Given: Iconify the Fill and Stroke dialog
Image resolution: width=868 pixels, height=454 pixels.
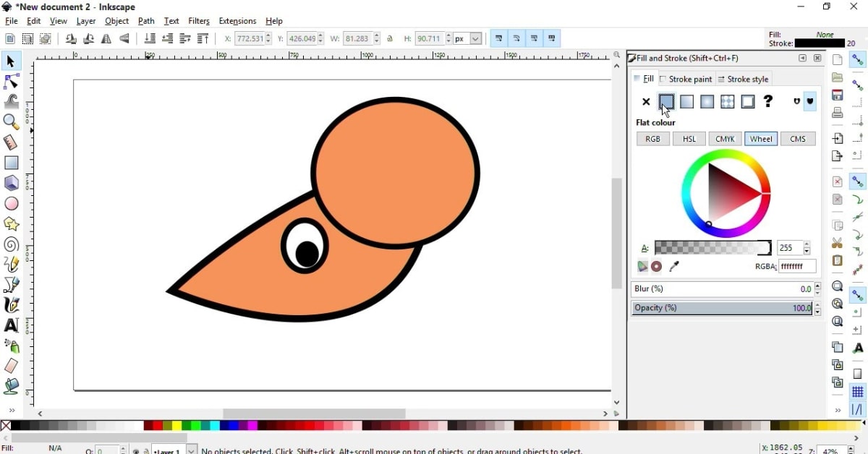Looking at the screenshot, I should [803, 59].
